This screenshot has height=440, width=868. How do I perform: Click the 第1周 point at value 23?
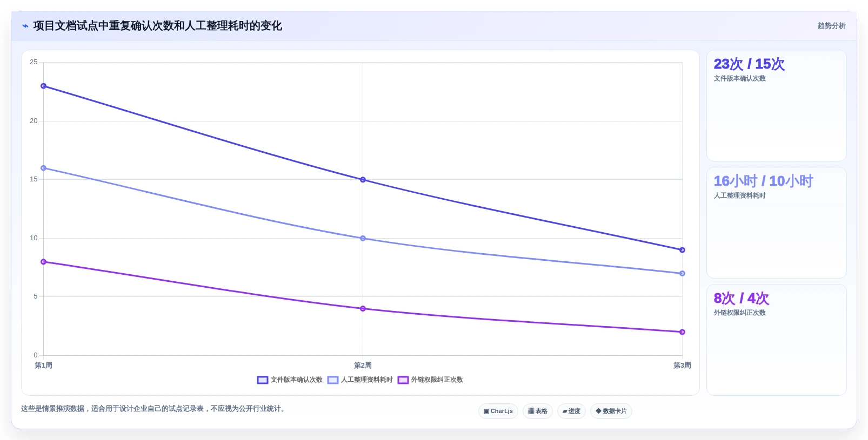tap(44, 86)
